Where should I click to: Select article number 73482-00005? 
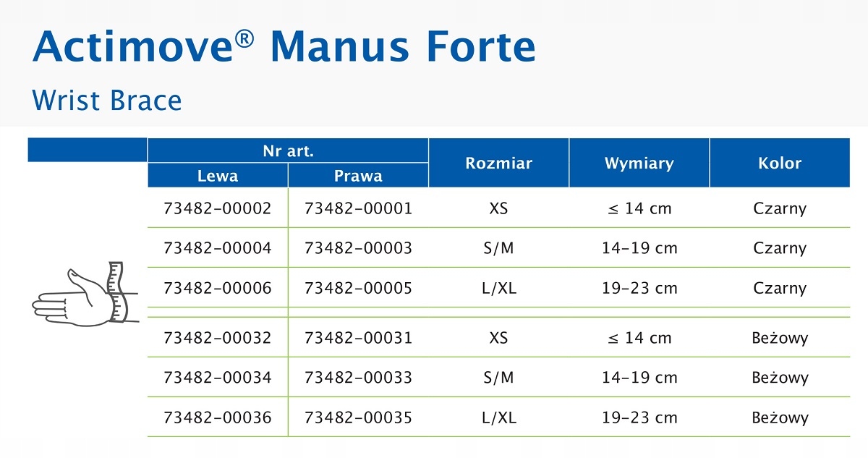358,288
